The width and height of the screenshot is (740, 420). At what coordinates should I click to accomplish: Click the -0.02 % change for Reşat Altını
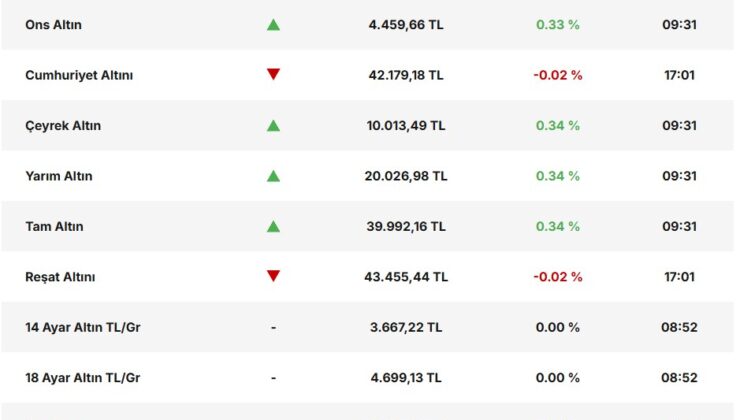click(x=558, y=276)
